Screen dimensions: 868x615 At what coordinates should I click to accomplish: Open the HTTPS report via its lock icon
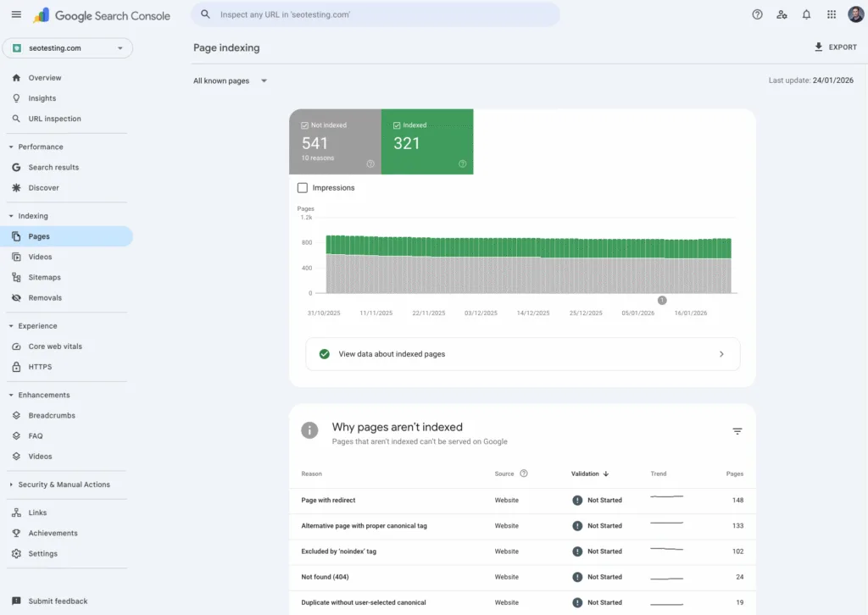pyautogui.click(x=18, y=367)
